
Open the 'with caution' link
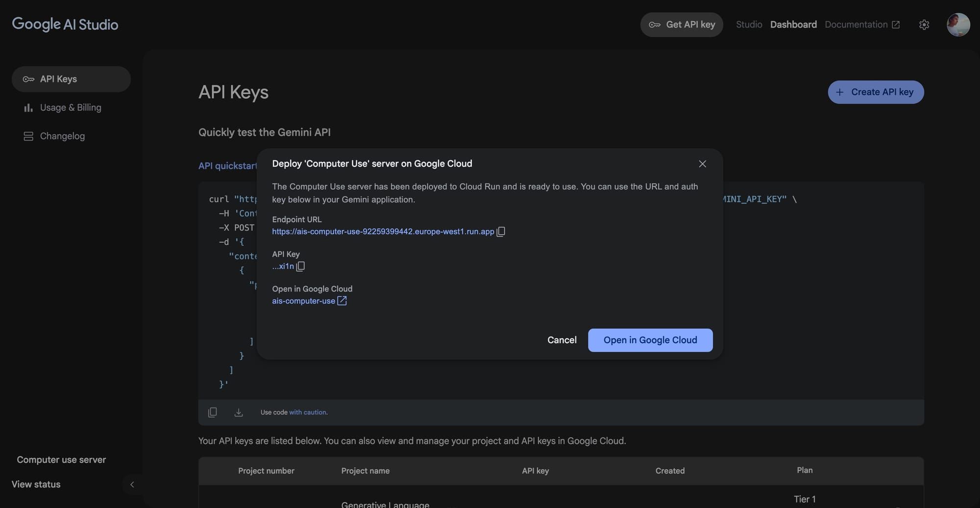pos(308,412)
